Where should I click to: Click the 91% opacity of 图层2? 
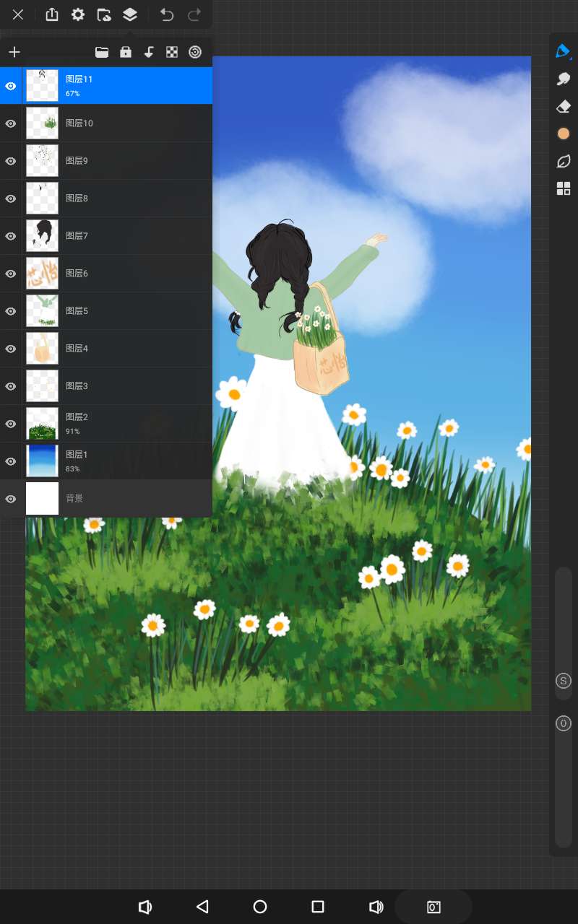(72, 432)
